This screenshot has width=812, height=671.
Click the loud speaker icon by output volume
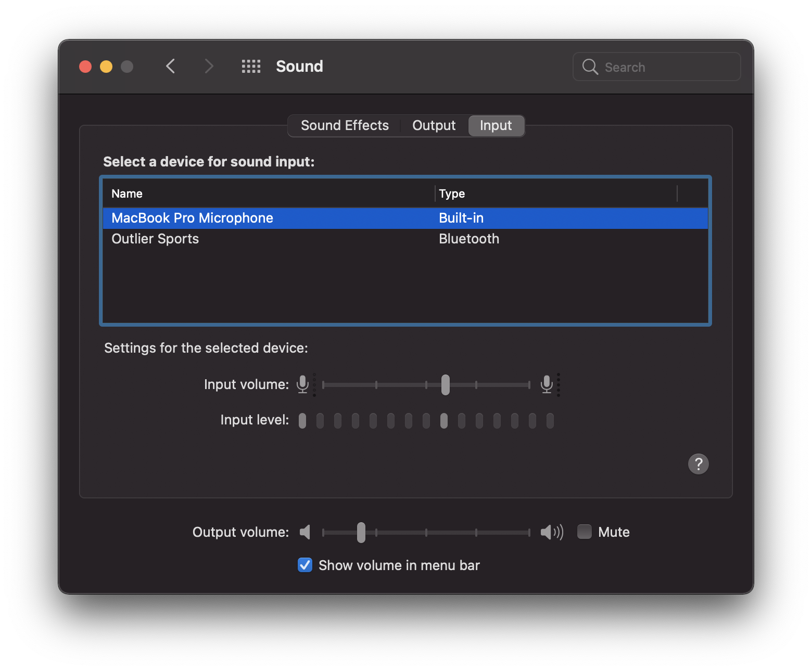tap(552, 532)
